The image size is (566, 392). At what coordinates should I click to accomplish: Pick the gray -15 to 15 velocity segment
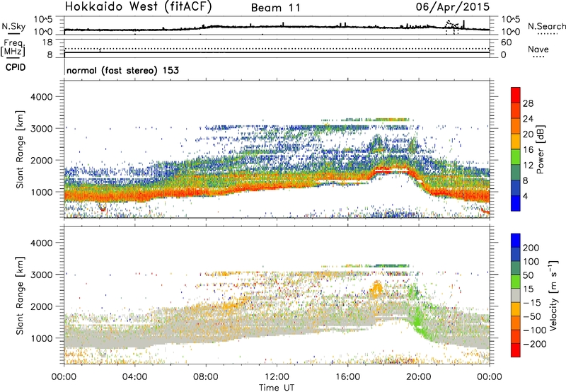[516, 295]
